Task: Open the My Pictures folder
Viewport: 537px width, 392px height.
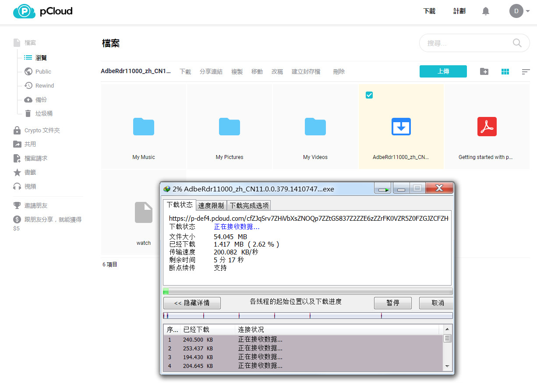Action: click(x=230, y=127)
